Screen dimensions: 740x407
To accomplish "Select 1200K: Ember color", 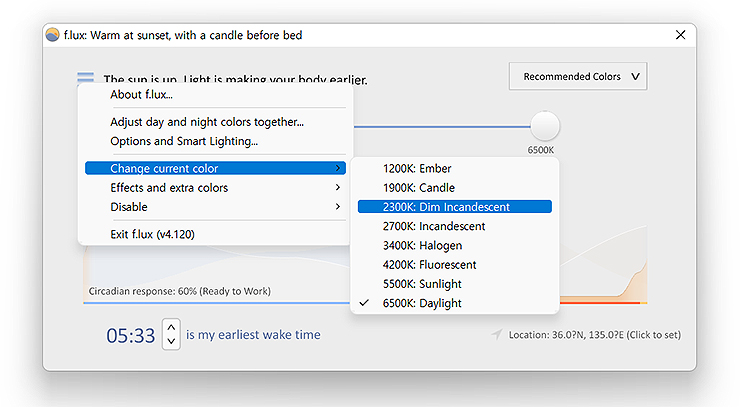I will (454, 168).
